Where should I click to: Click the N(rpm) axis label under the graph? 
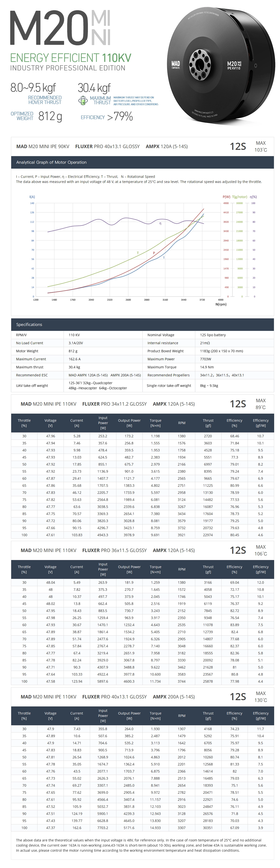pos(221,304)
